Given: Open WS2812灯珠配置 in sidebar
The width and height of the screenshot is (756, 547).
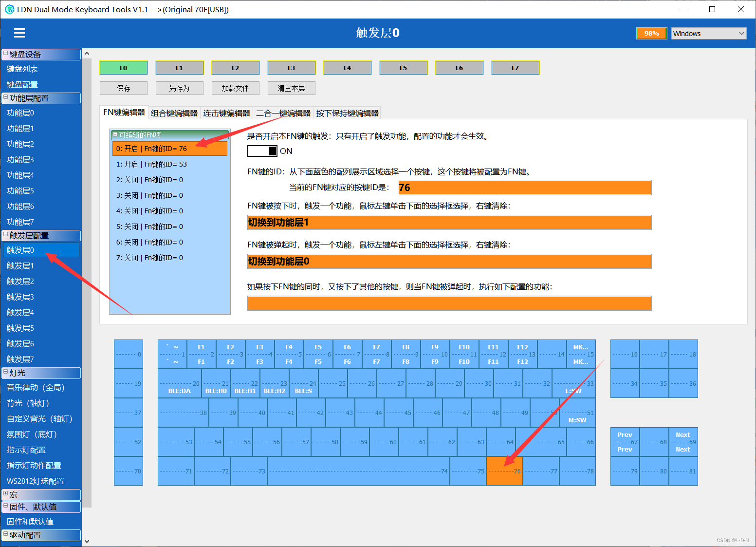Looking at the screenshot, I should pos(41,481).
